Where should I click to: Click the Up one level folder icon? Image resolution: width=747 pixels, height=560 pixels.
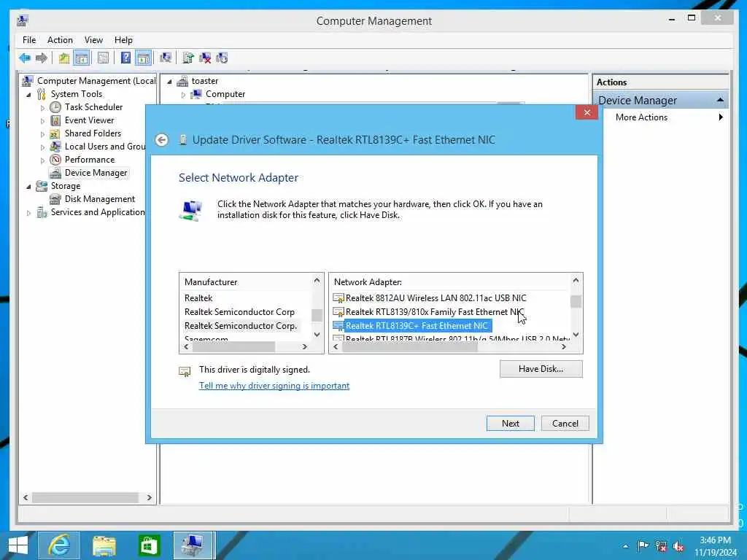[64, 58]
